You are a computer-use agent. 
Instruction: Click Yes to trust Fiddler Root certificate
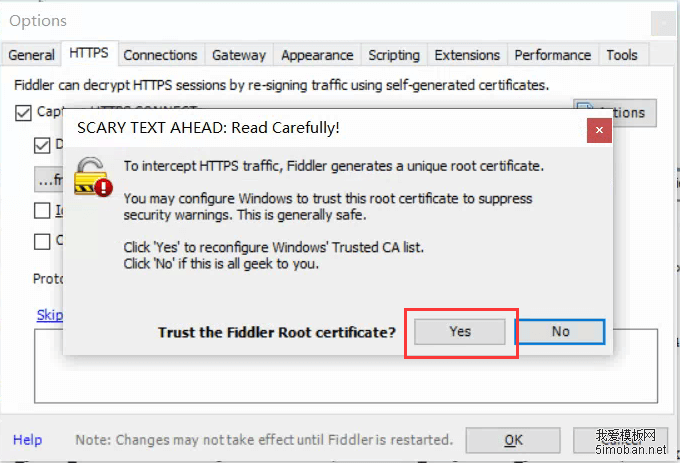(460, 331)
